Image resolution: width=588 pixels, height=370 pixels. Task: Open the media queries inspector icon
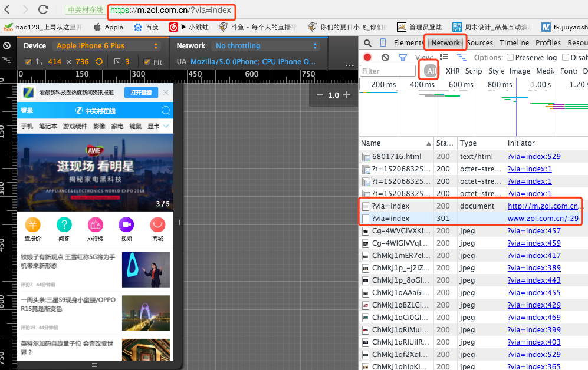(6, 60)
